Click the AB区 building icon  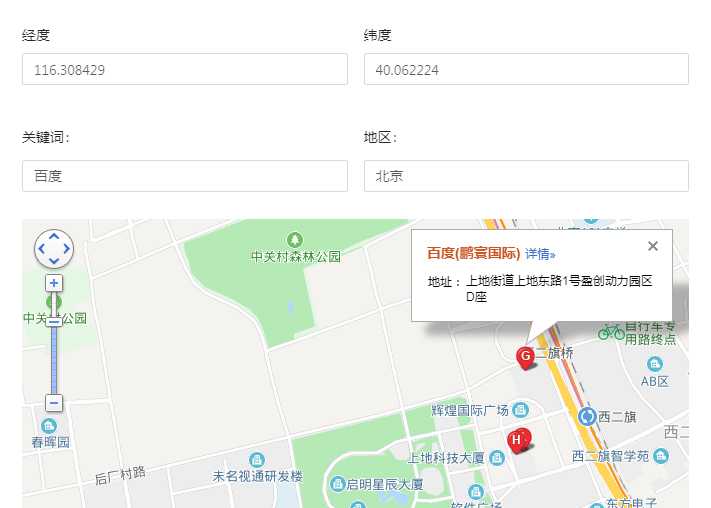click(654, 364)
